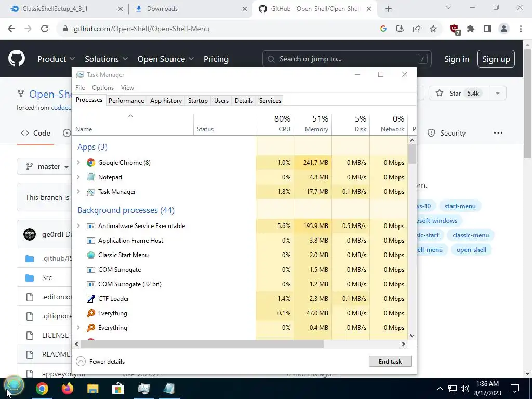
Task: Open Chrome from the taskbar
Action: click(x=42, y=389)
